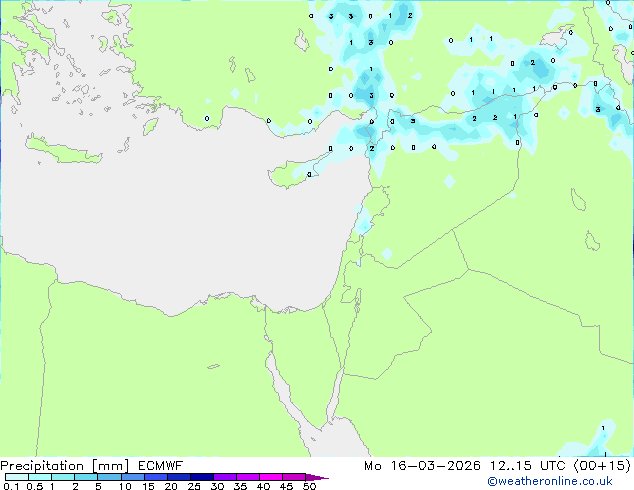Pick the 1–2 mm legend color box
Viewport: 634px width, 490px height.
(63, 477)
